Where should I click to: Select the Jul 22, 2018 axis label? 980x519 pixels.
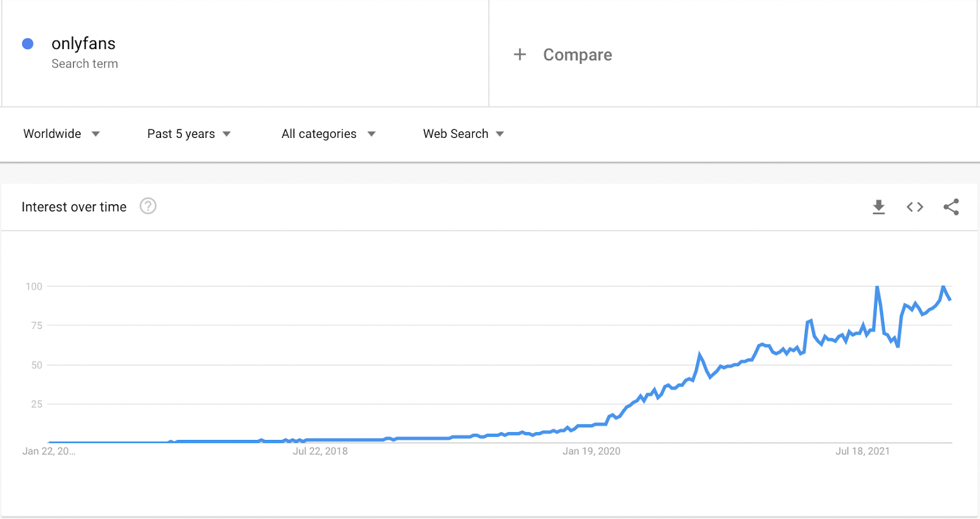click(320, 451)
